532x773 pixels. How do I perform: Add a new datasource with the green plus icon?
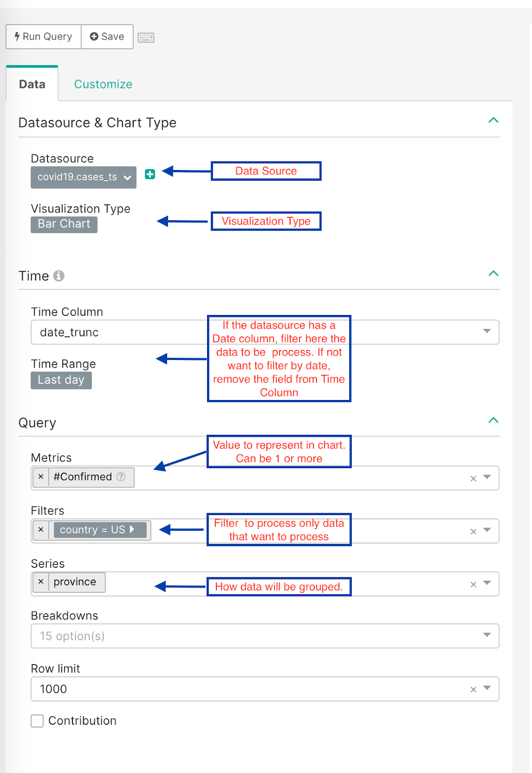pyautogui.click(x=151, y=174)
